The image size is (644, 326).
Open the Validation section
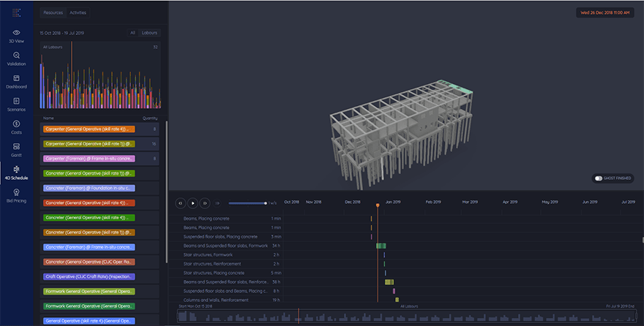(16, 56)
